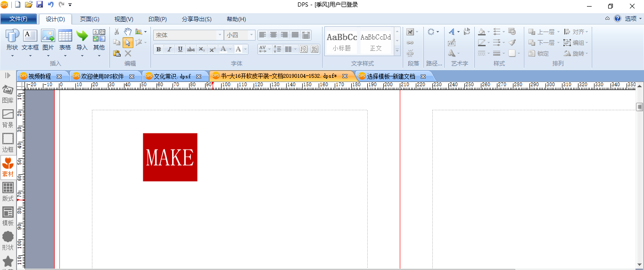The image size is (644, 270).
Task: Toggle italic formatting
Action: click(x=169, y=49)
